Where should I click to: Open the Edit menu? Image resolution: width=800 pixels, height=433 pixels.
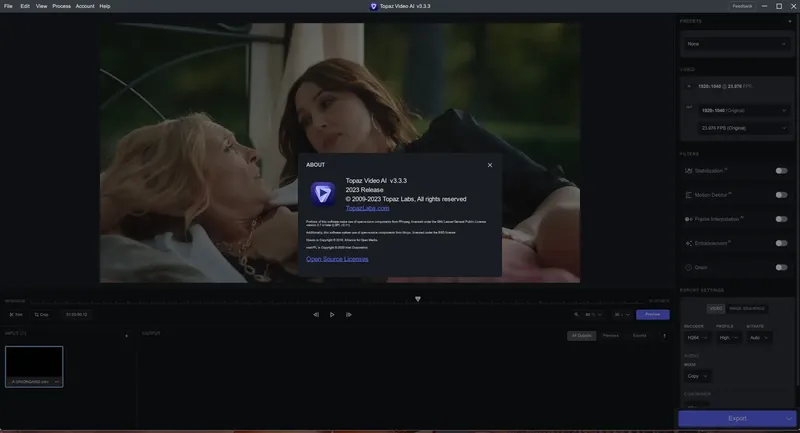pos(25,6)
